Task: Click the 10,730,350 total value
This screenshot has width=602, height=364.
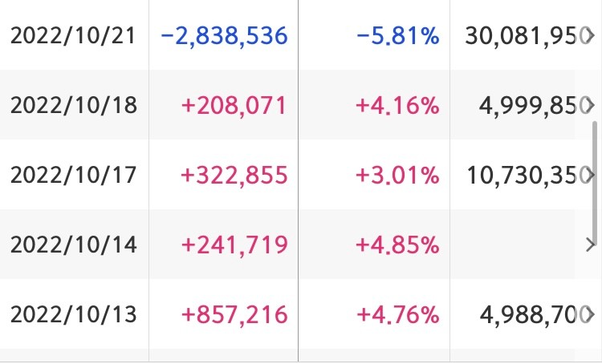Action: click(526, 176)
